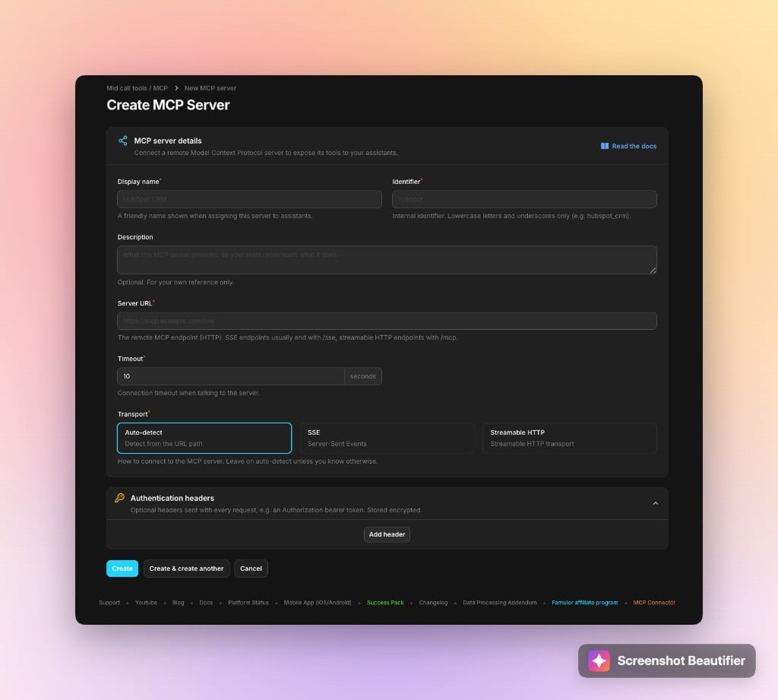Open the green Success Pack link
778x700 pixels.
[385, 603]
